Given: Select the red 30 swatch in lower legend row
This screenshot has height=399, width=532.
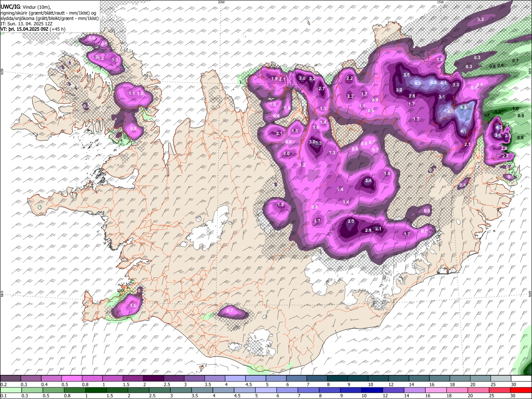Looking at the screenshot, I should pyautogui.click(x=521, y=390).
